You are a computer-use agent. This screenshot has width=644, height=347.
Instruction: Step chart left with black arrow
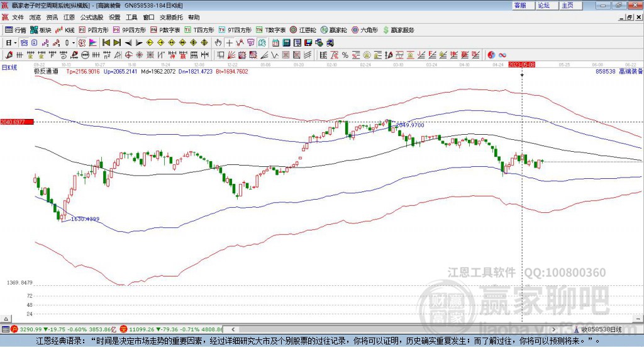(128, 43)
